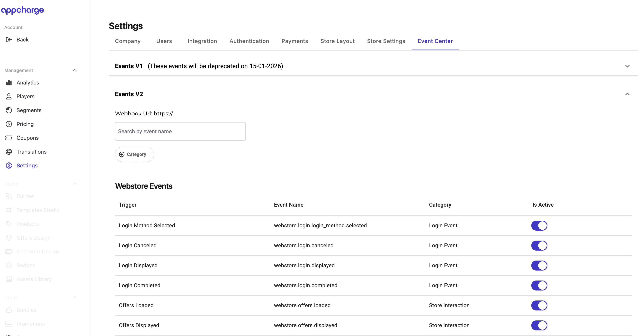Add a Category filter
This screenshot has height=336, width=644.
tap(134, 154)
